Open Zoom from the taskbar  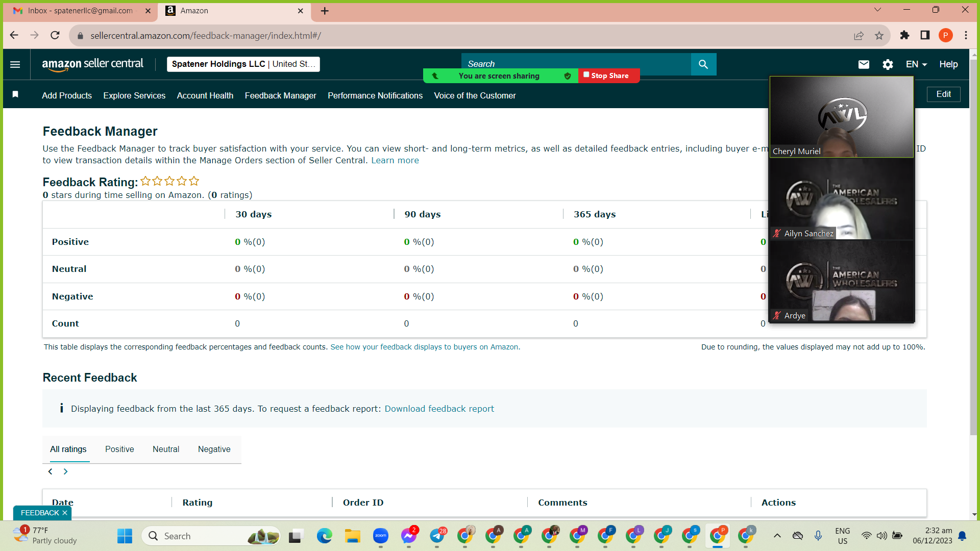[381, 536]
